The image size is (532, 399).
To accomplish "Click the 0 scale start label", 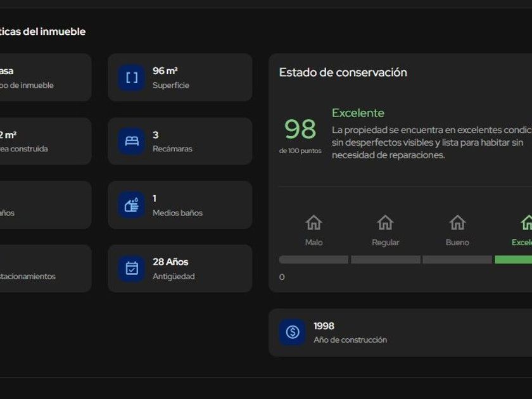I will pyautogui.click(x=282, y=277).
